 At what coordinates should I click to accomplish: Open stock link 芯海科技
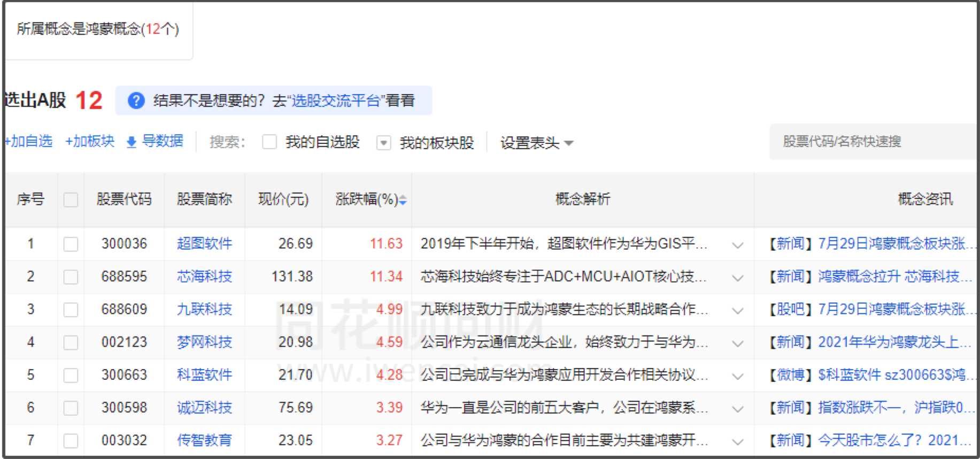pyautogui.click(x=204, y=276)
